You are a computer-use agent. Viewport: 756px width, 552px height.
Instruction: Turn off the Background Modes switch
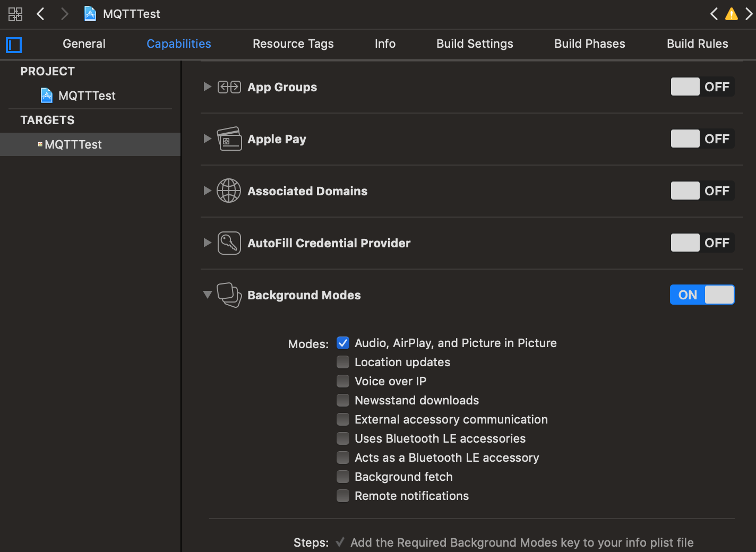(x=702, y=295)
